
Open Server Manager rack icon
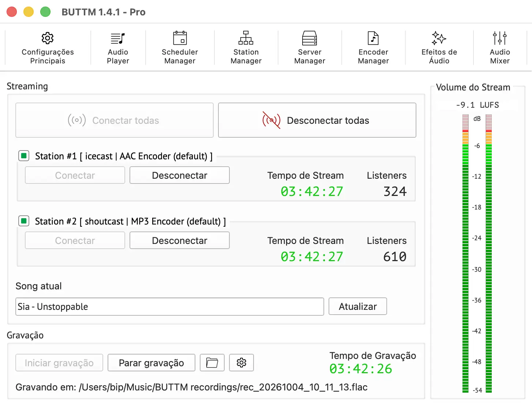click(x=310, y=38)
